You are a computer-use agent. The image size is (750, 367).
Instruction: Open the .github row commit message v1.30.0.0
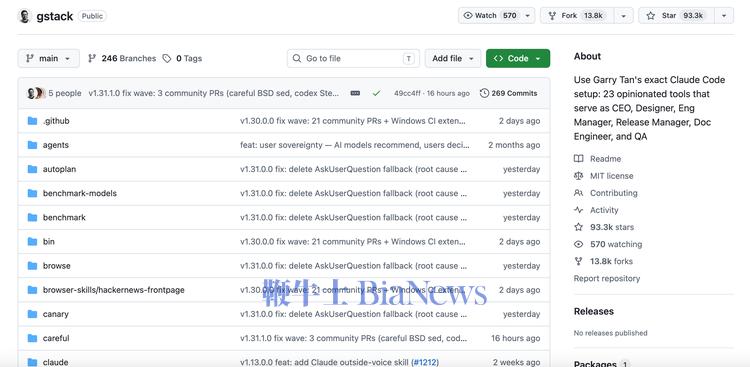click(x=353, y=121)
